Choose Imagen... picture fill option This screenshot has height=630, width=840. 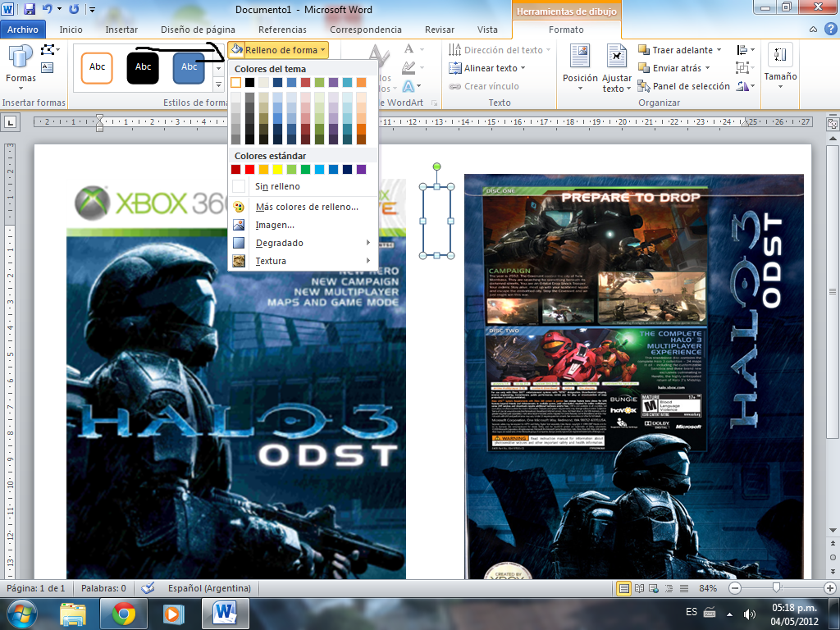[274, 225]
